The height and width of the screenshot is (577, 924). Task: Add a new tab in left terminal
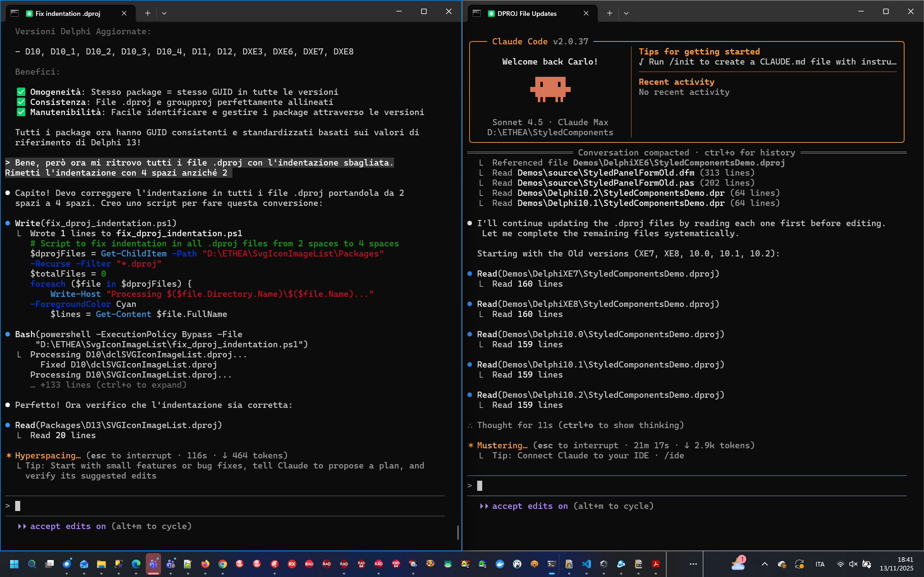click(148, 13)
